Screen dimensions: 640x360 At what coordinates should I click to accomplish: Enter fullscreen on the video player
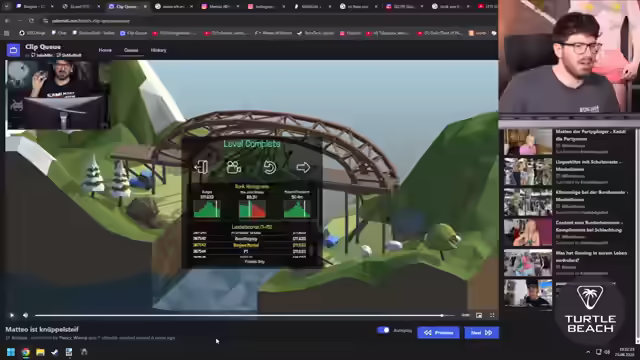[x=492, y=315]
